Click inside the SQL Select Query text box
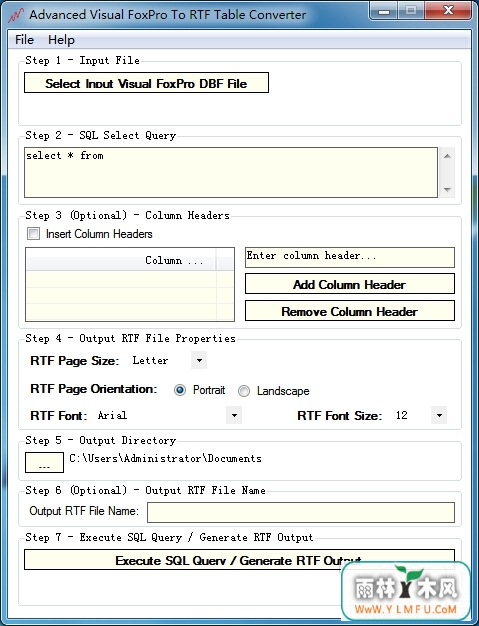 pos(231,172)
